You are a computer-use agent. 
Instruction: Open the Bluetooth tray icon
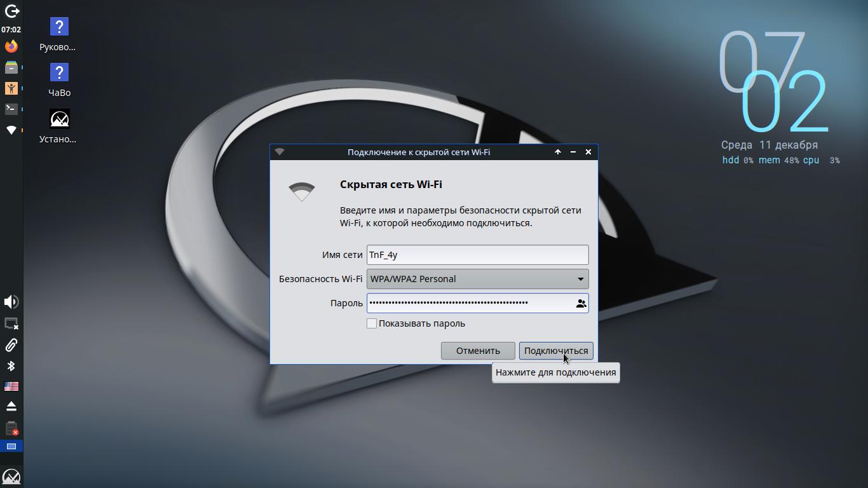(11, 366)
